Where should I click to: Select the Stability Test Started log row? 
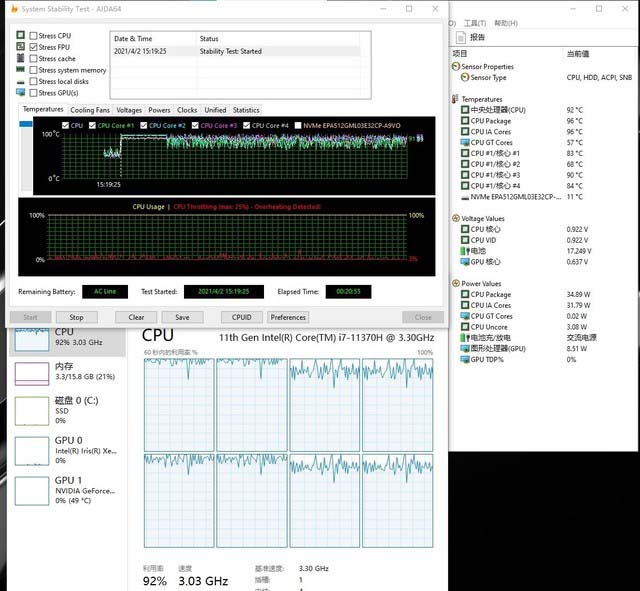(x=236, y=51)
